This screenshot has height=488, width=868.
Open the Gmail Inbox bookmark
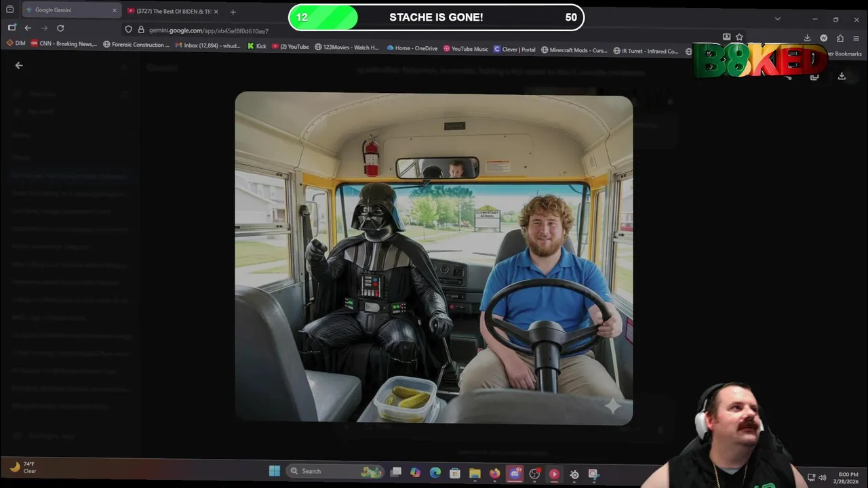208,45
